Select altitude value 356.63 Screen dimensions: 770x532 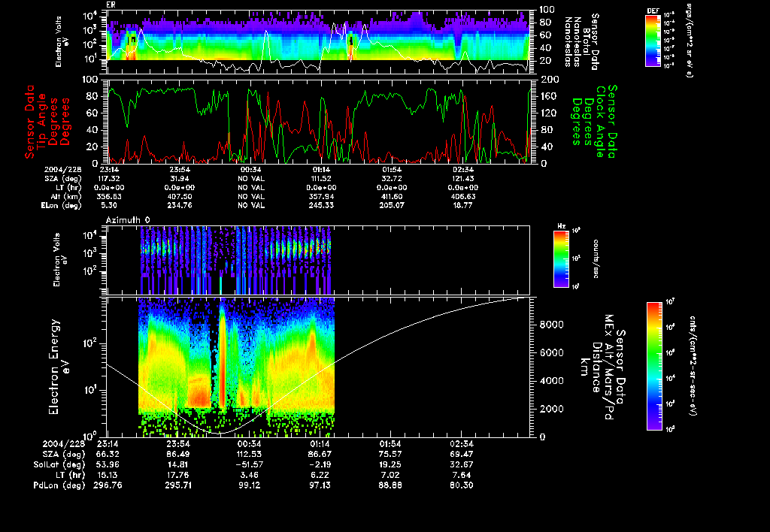[x=109, y=197]
